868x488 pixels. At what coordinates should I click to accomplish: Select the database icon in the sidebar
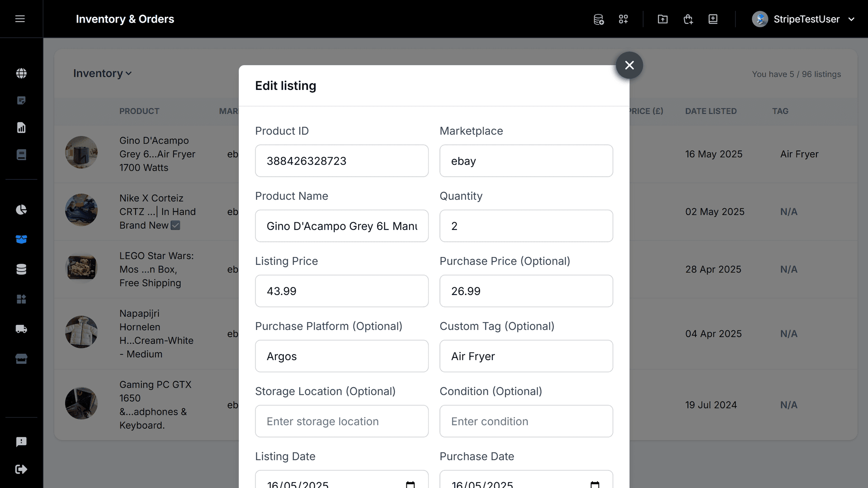point(21,269)
